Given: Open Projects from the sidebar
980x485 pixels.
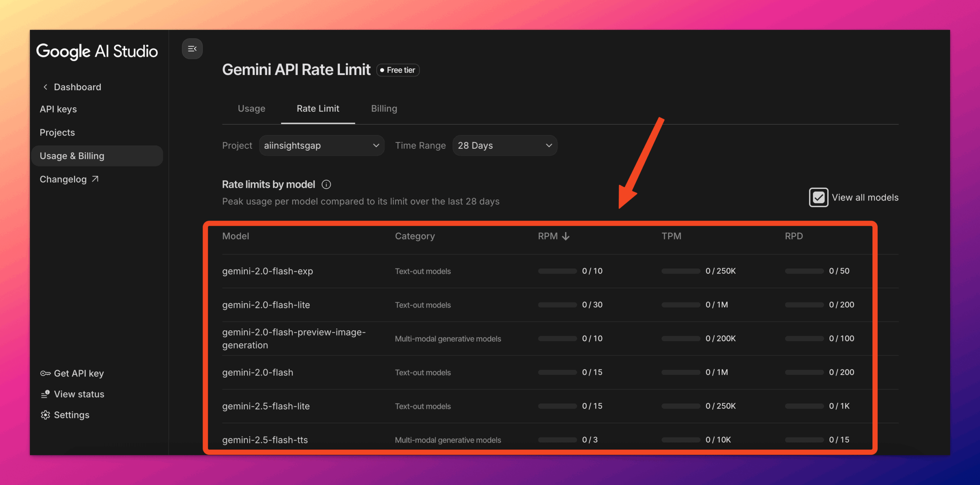Looking at the screenshot, I should 57,132.
